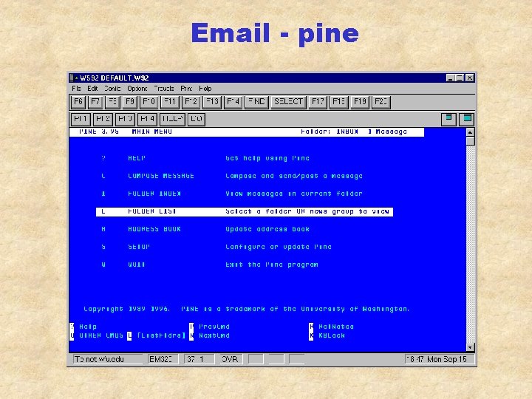Open the Edit menu

[92, 89]
